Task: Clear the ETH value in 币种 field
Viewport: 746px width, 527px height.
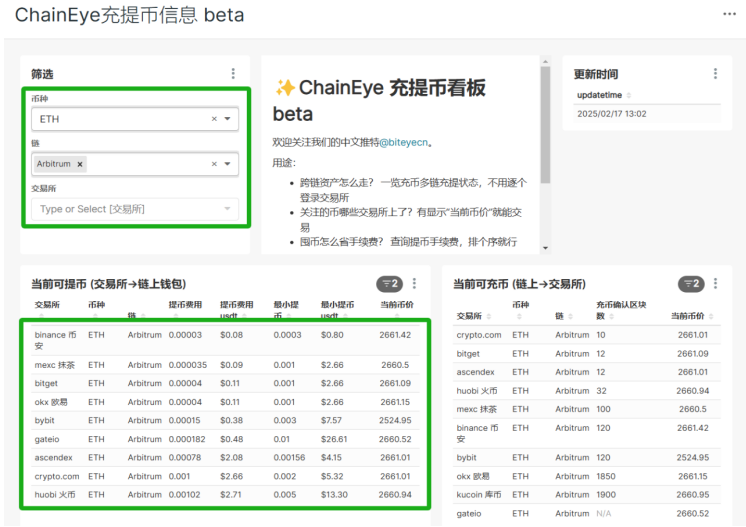Action: [214, 119]
